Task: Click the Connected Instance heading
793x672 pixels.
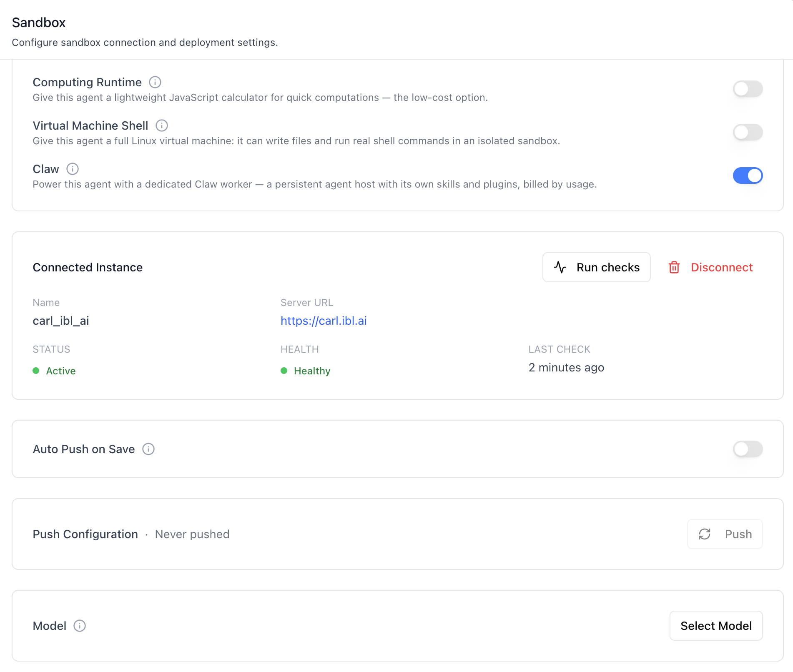Action: (88, 267)
